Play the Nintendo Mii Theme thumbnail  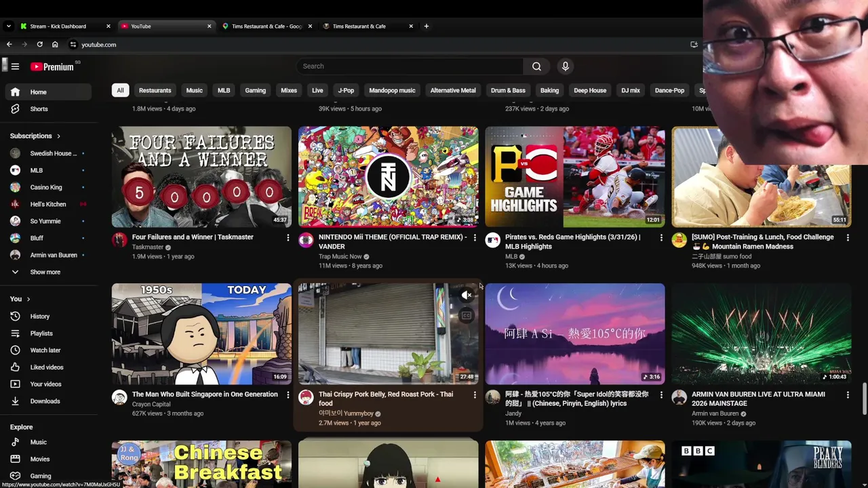(388, 177)
